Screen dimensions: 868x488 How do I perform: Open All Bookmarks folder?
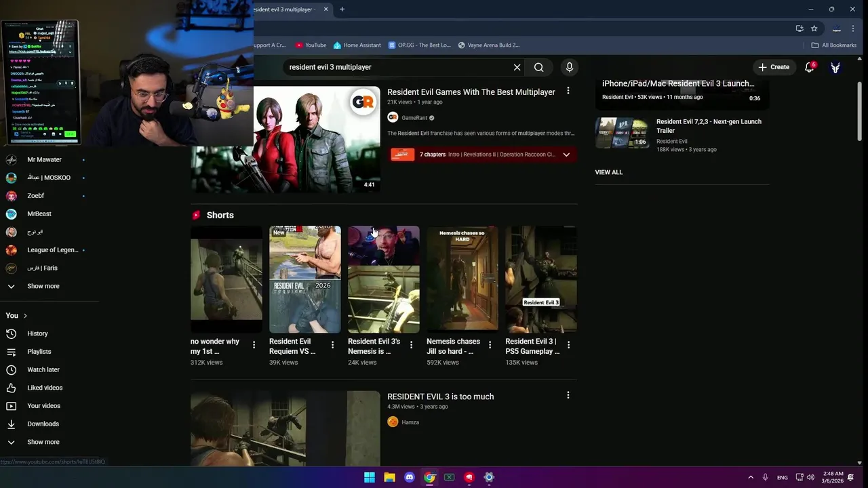(x=833, y=45)
